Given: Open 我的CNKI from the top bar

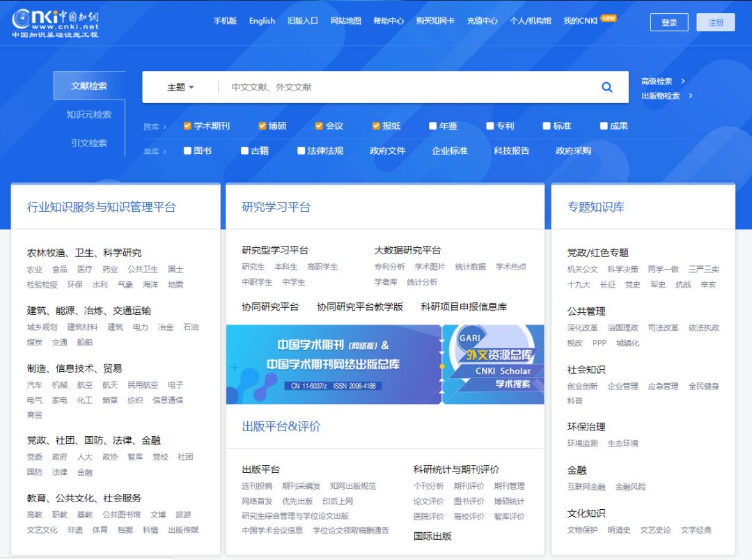Looking at the screenshot, I should click(581, 21).
